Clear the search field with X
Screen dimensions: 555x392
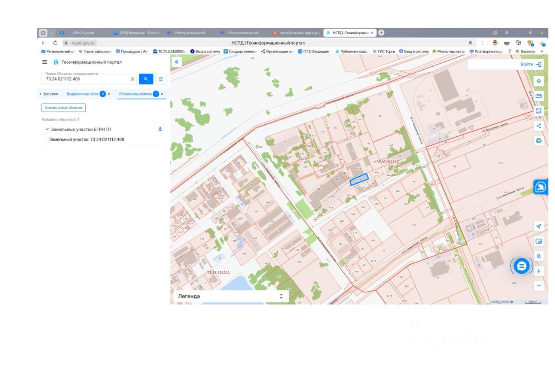133,79
